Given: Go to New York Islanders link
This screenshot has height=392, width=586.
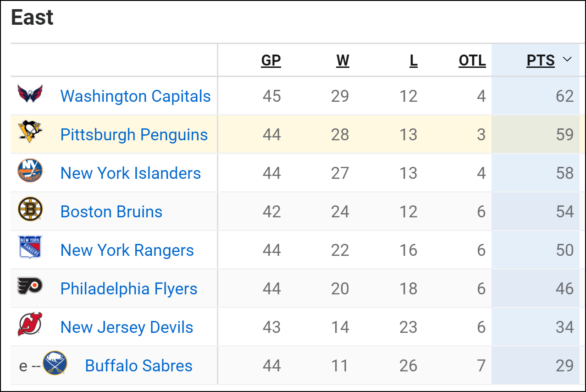Looking at the screenshot, I should click(x=131, y=173).
